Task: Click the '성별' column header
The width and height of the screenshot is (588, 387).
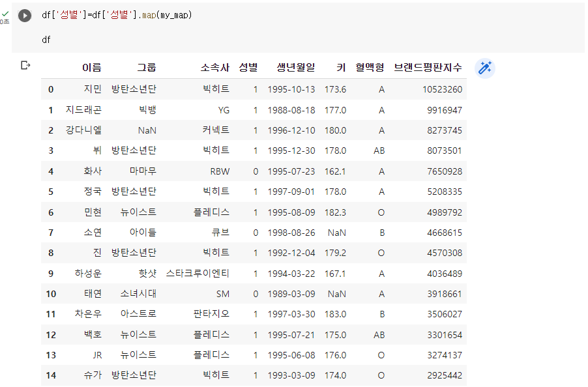Action: pyautogui.click(x=248, y=68)
